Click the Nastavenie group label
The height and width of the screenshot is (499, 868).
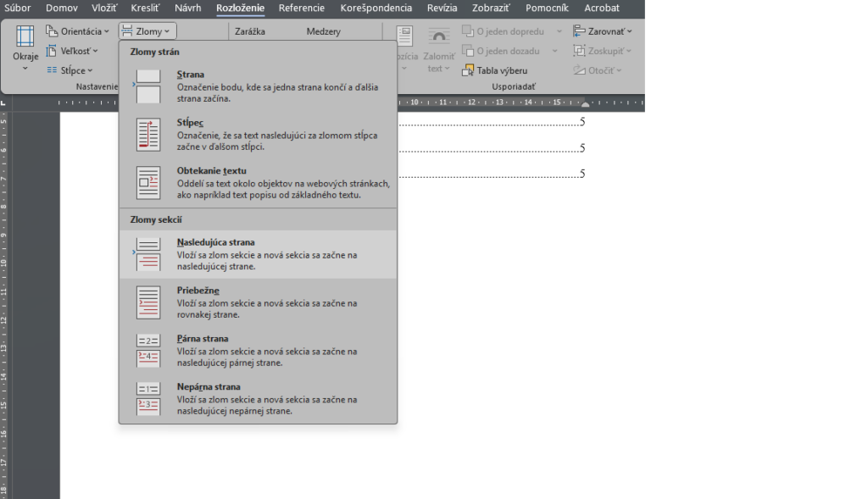(x=97, y=87)
